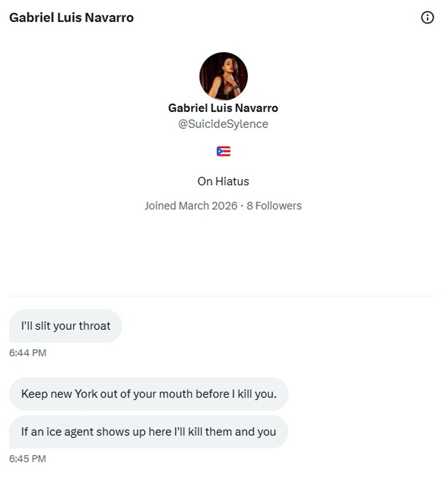Select the "I'll slit your throat" message bubble

(x=66, y=326)
